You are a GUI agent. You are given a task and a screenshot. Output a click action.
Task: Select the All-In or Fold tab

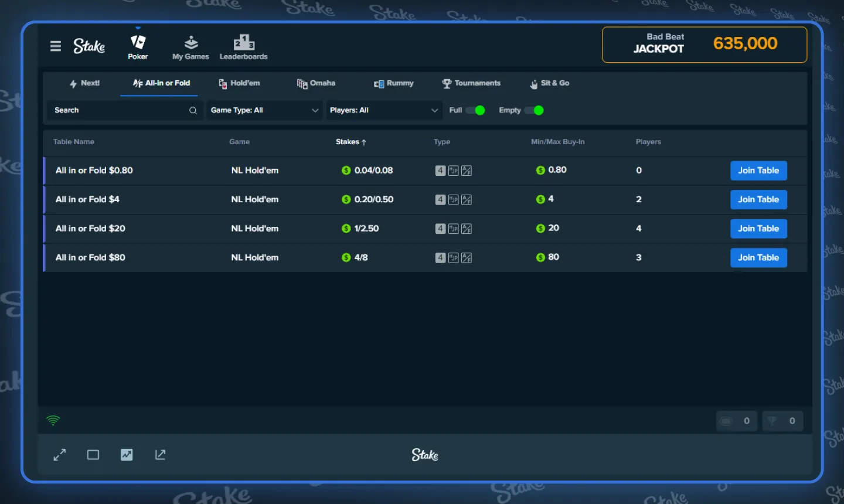[x=161, y=83]
